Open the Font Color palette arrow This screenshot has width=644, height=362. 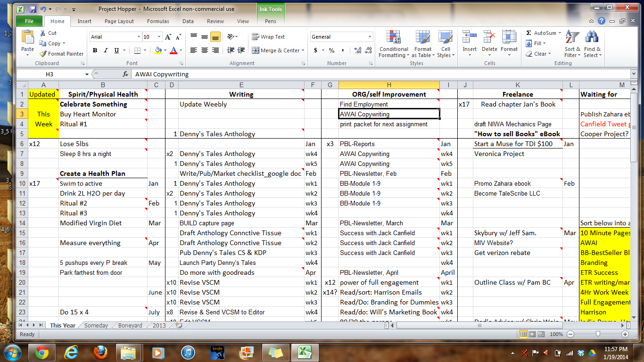(x=181, y=50)
